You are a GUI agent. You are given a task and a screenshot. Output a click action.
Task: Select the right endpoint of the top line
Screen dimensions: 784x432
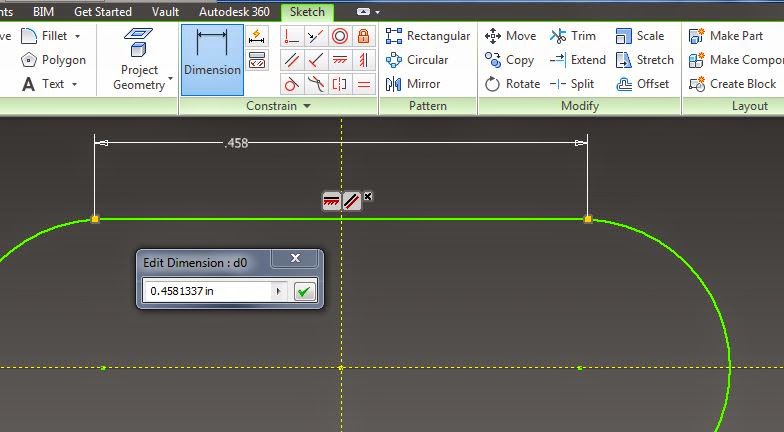click(x=588, y=219)
